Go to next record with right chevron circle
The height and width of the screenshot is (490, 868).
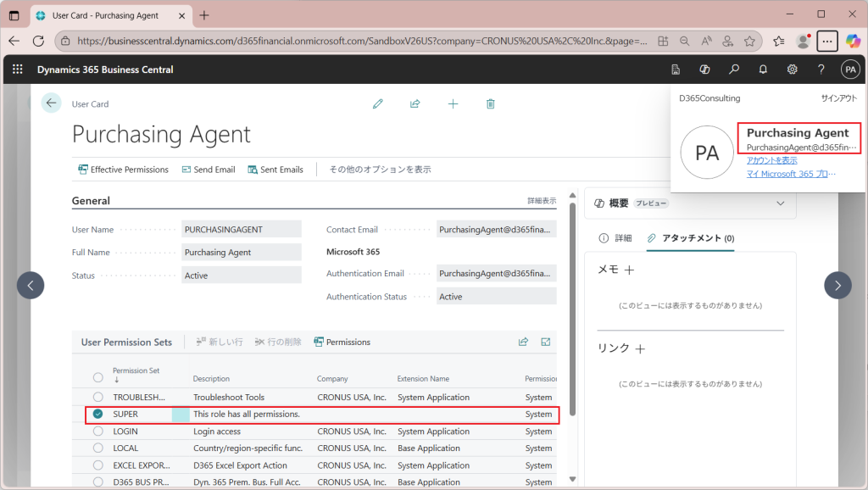[x=837, y=285]
